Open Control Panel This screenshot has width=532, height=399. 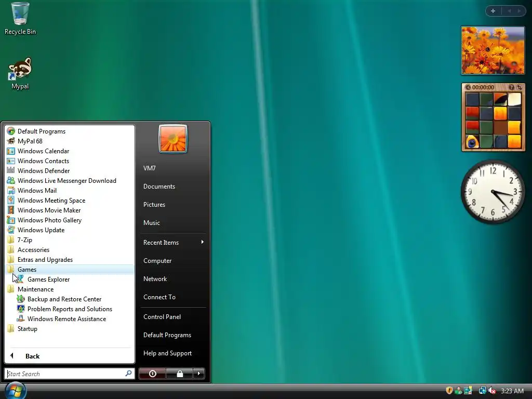click(x=173, y=316)
